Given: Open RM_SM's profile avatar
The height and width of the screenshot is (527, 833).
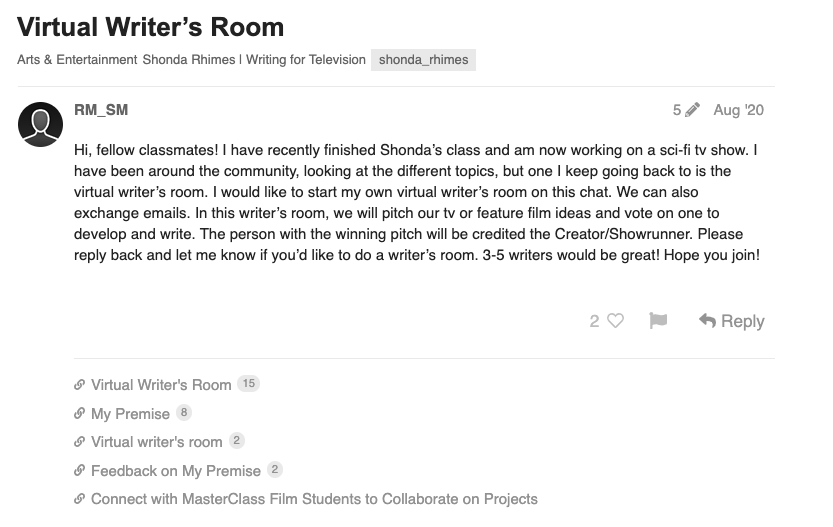Looking at the screenshot, I should pyautogui.click(x=40, y=124).
